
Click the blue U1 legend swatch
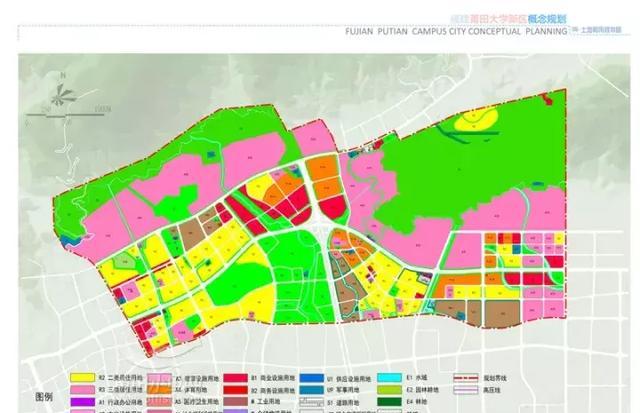312,378
